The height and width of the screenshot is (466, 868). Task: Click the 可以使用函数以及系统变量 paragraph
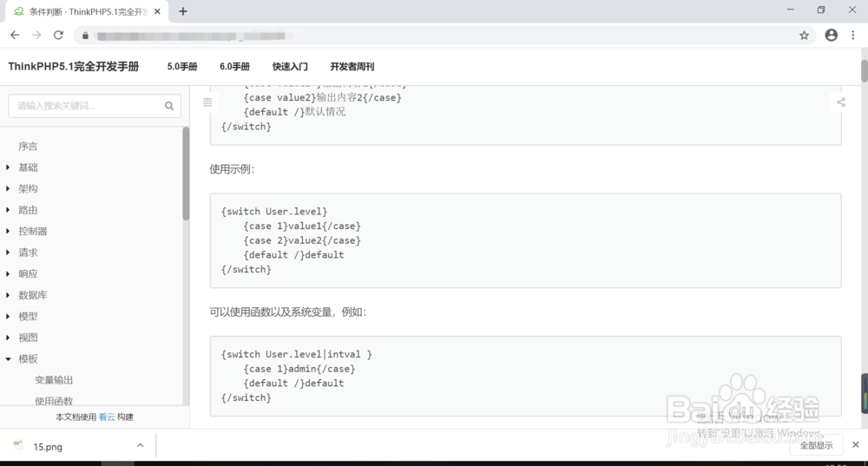point(288,312)
